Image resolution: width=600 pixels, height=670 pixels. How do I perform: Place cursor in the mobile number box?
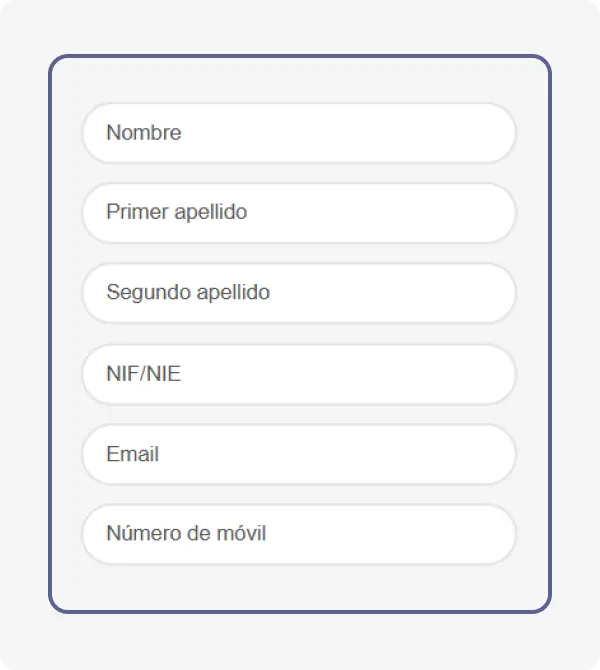pyautogui.click(x=298, y=534)
